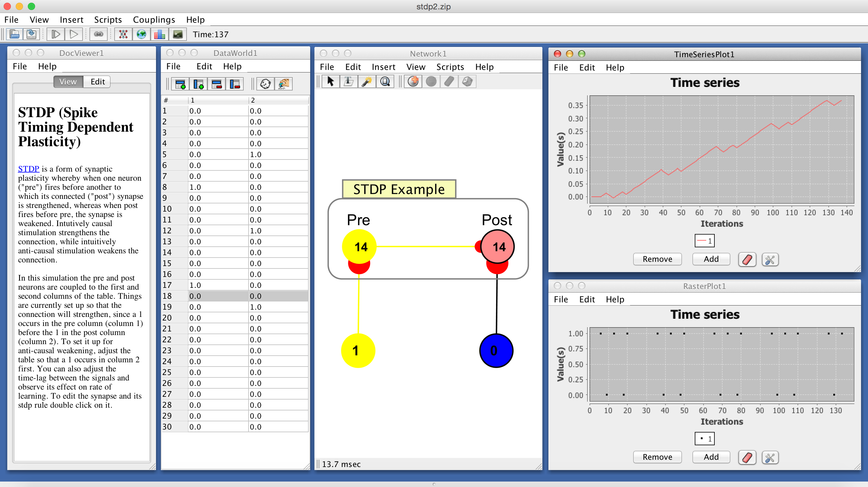Click the new neuron icon in Network1

413,82
